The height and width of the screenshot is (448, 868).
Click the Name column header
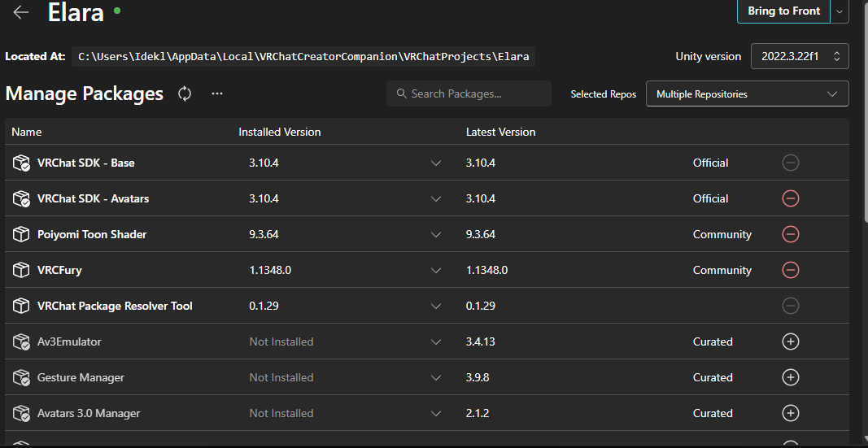coord(27,132)
